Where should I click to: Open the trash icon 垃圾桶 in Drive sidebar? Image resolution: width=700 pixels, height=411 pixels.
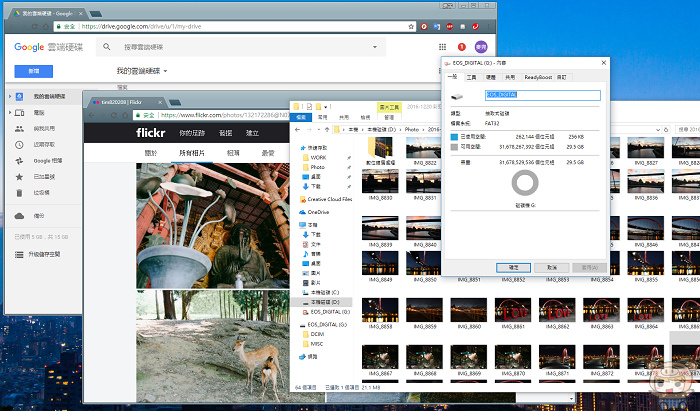click(19, 192)
